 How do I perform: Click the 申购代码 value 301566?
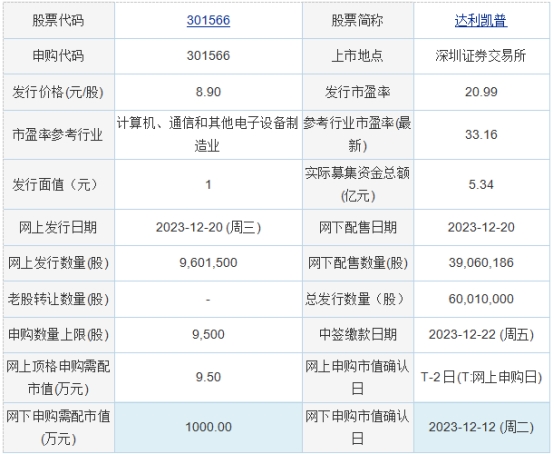(x=208, y=55)
